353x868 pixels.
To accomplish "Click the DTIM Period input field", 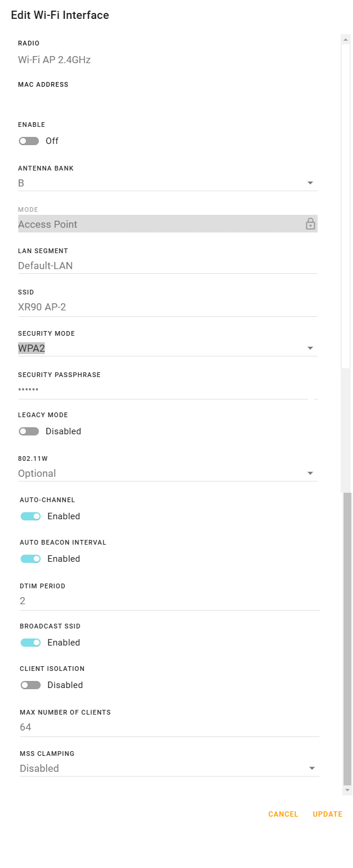I will click(170, 601).
